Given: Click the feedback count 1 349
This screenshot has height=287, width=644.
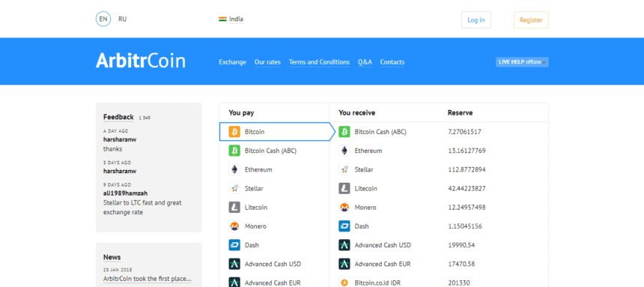Looking at the screenshot, I should [x=145, y=118].
